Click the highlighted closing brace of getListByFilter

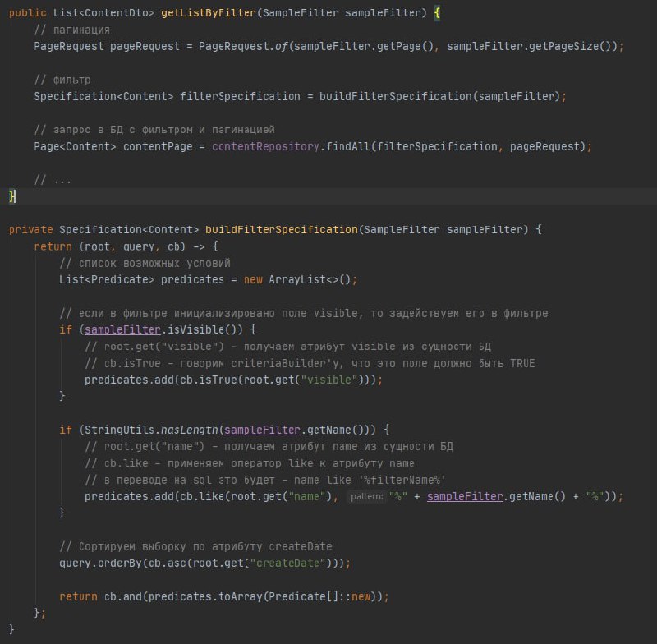click(x=12, y=196)
